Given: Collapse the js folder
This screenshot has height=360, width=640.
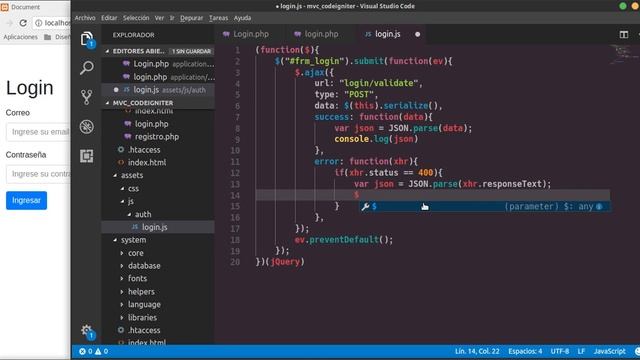Looking at the screenshot, I should coord(122,201).
